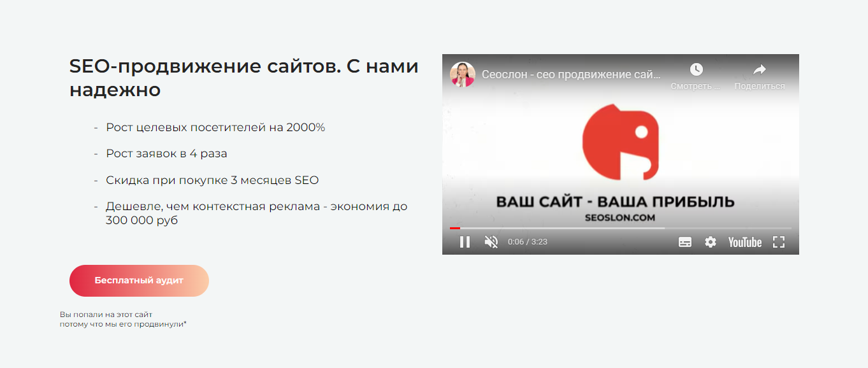Seek the video using the red progress bar
This screenshot has width=868, height=368.
[x=620, y=228]
